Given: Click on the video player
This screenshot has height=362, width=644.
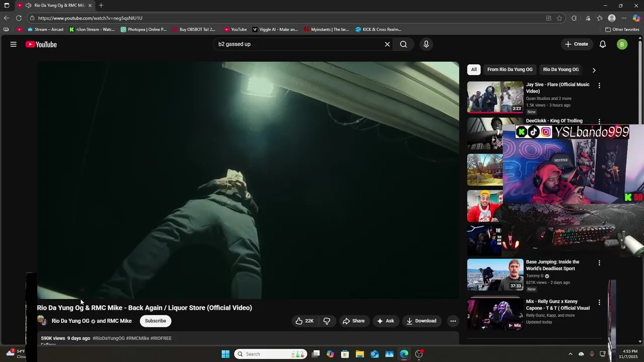Looking at the screenshot, I should pyautogui.click(x=248, y=180).
